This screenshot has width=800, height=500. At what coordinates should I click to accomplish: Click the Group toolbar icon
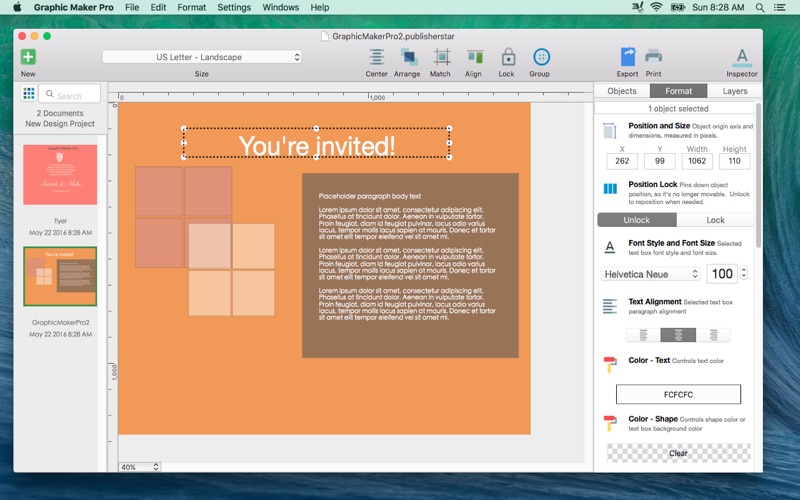click(541, 57)
